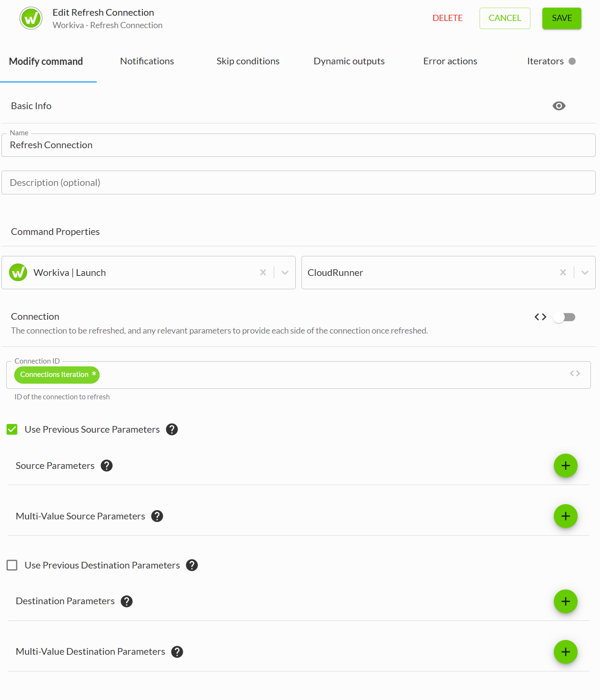This screenshot has height=700, width=600.
Task: Add a new Source Parameter with plus button
Action: click(x=565, y=466)
